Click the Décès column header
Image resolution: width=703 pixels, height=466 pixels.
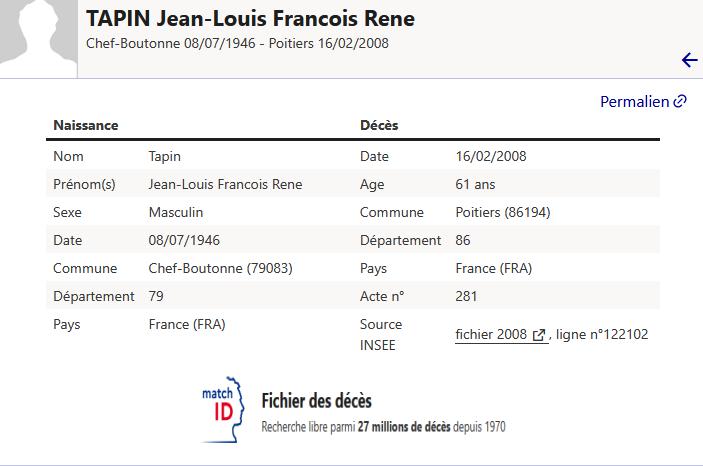click(x=379, y=125)
